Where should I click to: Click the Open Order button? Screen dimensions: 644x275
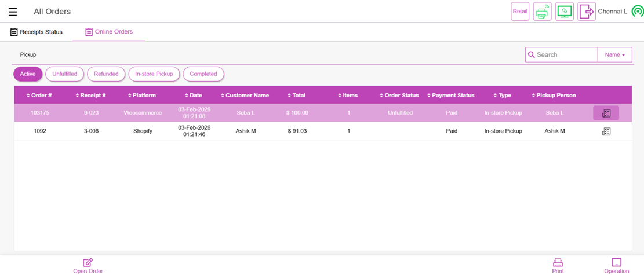[88, 266]
